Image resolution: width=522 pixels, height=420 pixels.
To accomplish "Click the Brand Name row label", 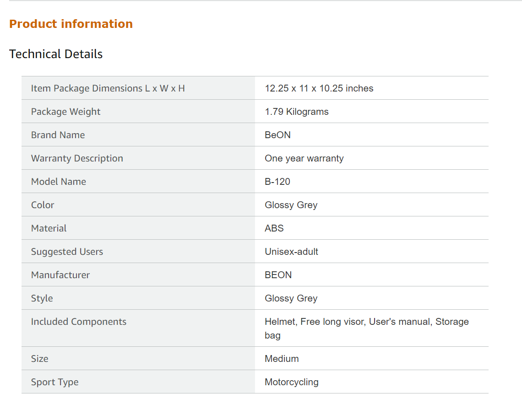I will click(x=58, y=135).
